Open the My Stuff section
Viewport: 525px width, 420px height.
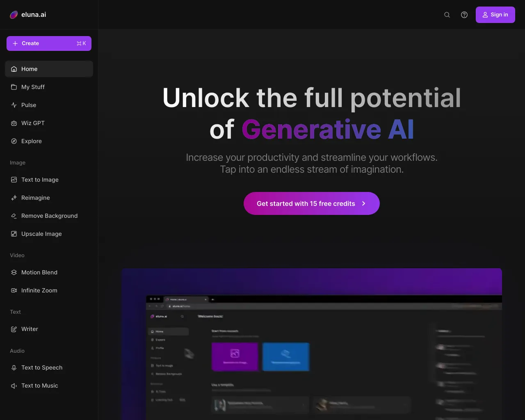tap(33, 87)
